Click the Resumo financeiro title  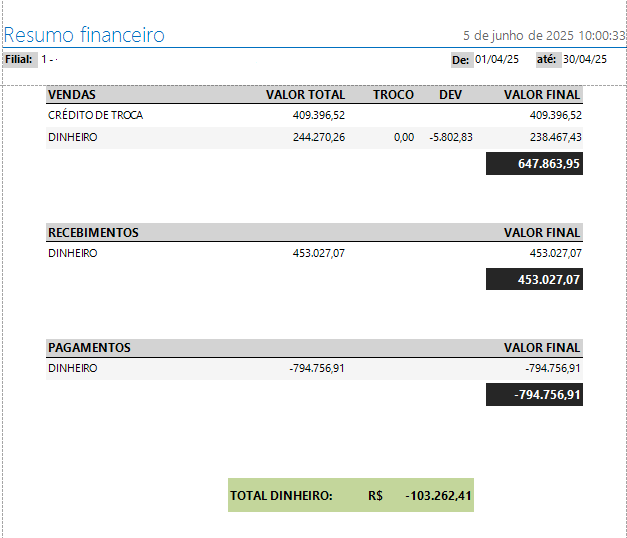(x=84, y=35)
